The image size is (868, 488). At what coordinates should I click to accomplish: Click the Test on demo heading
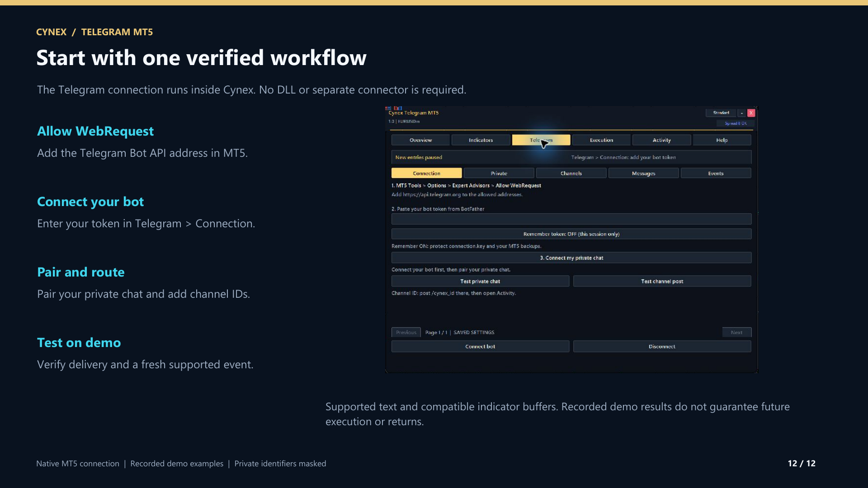click(79, 343)
